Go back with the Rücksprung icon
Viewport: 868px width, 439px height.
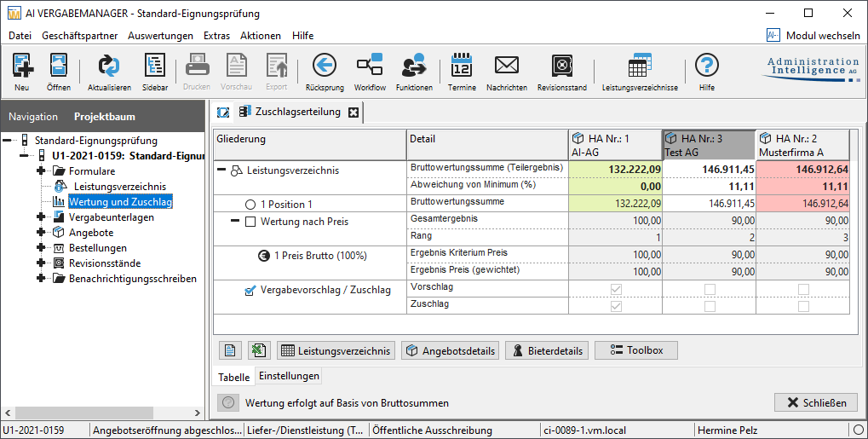(325, 66)
